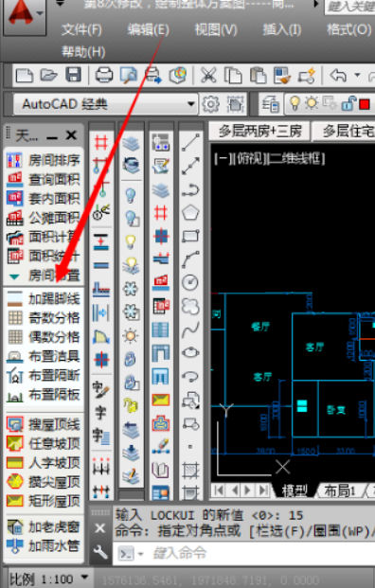Select the Ellipse draw tool

tap(190, 353)
